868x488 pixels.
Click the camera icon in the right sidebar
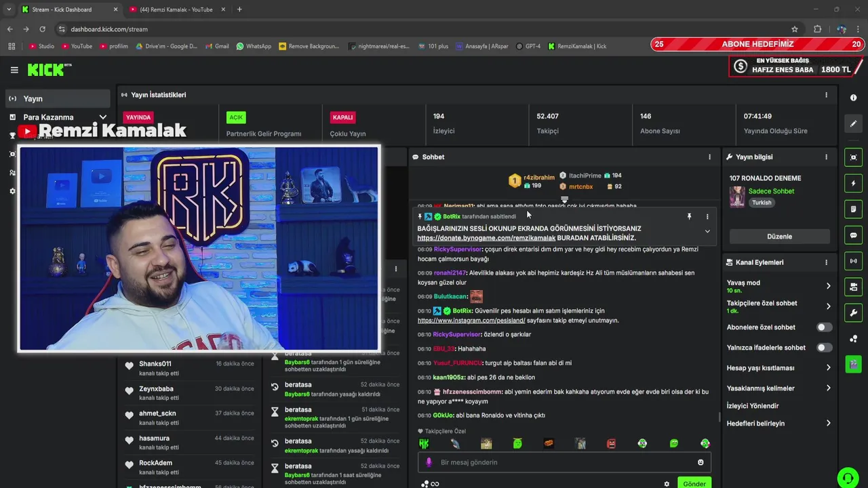(x=853, y=287)
